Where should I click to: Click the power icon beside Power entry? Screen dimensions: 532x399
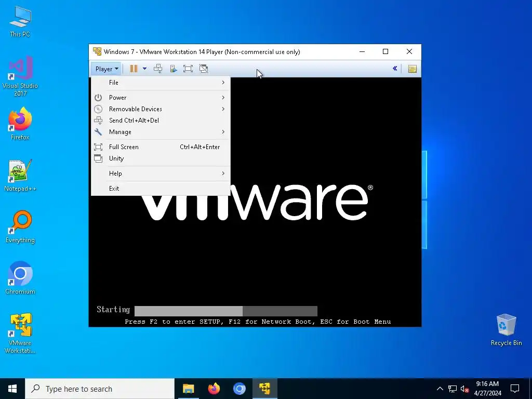pos(98,98)
